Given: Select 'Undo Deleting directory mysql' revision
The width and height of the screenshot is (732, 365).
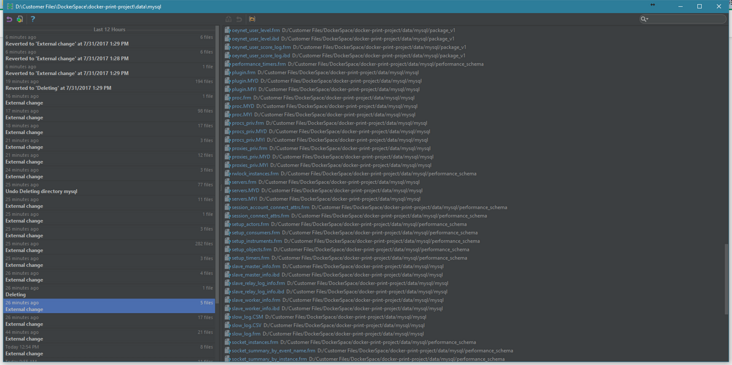Looking at the screenshot, I should tap(109, 188).
